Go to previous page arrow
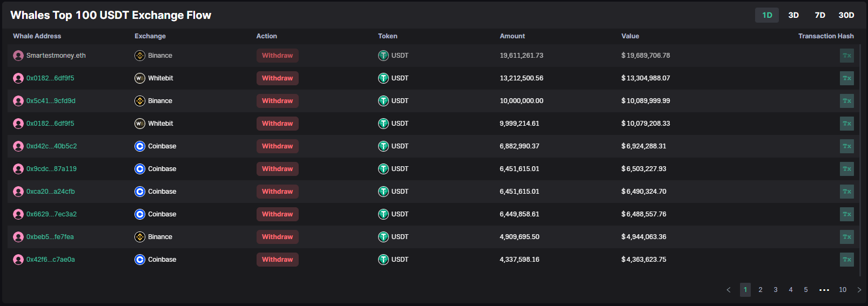Viewport: 868px width, 306px height. (x=729, y=290)
